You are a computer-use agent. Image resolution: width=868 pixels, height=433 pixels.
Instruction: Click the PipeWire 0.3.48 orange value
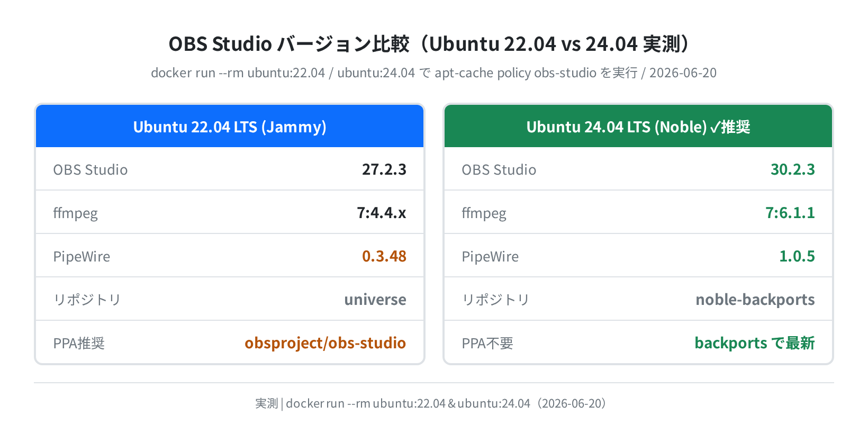(384, 256)
